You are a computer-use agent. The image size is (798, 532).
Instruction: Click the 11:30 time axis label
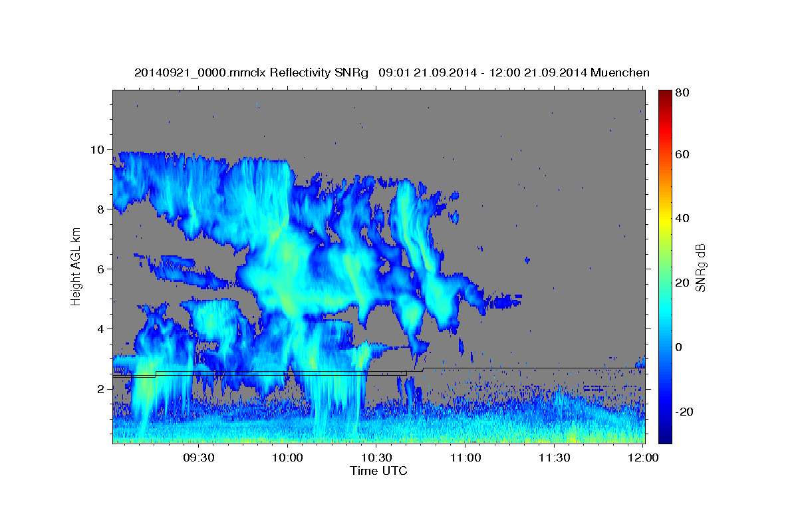pos(554,458)
